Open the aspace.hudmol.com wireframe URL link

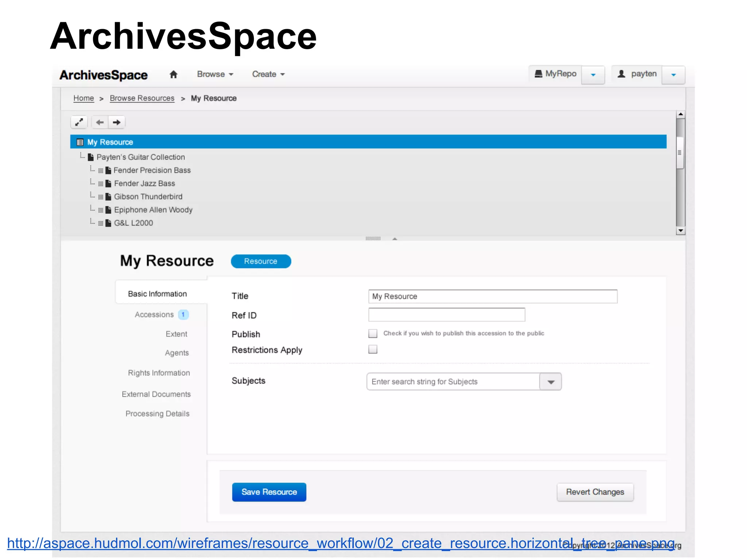341,544
